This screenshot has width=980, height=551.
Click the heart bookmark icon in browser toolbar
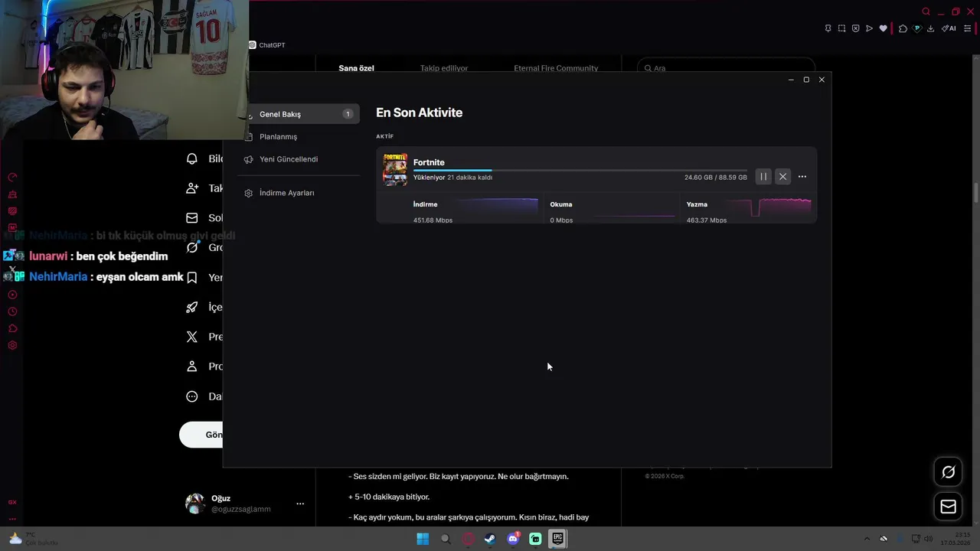(883, 28)
